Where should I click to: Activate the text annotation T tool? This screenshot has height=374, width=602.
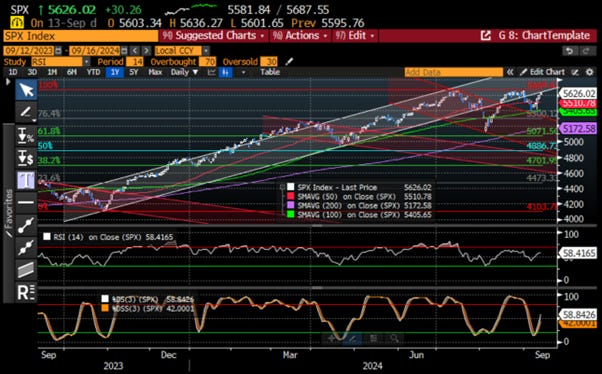(26, 180)
